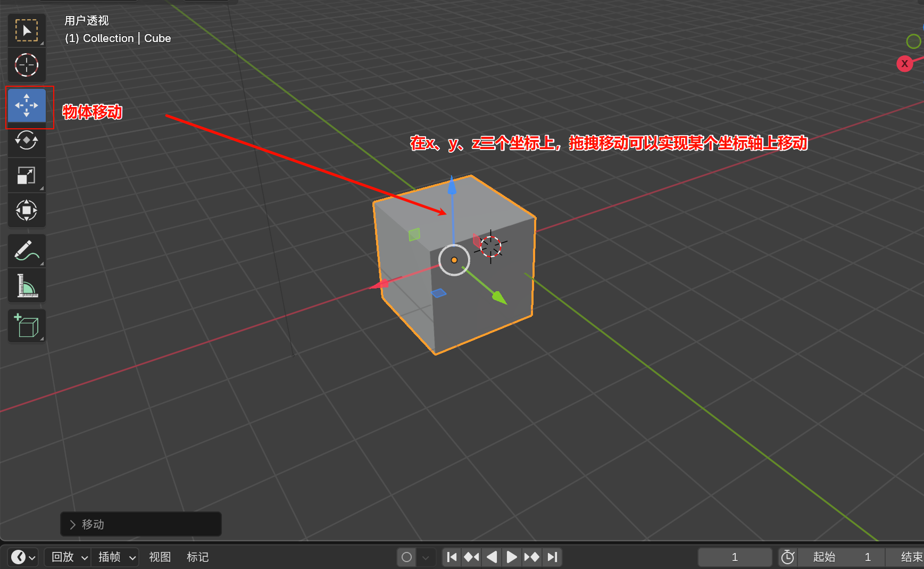Select the Select Box tool
Viewport: 924px width, 569px height.
pyautogui.click(x=26, y=30)
